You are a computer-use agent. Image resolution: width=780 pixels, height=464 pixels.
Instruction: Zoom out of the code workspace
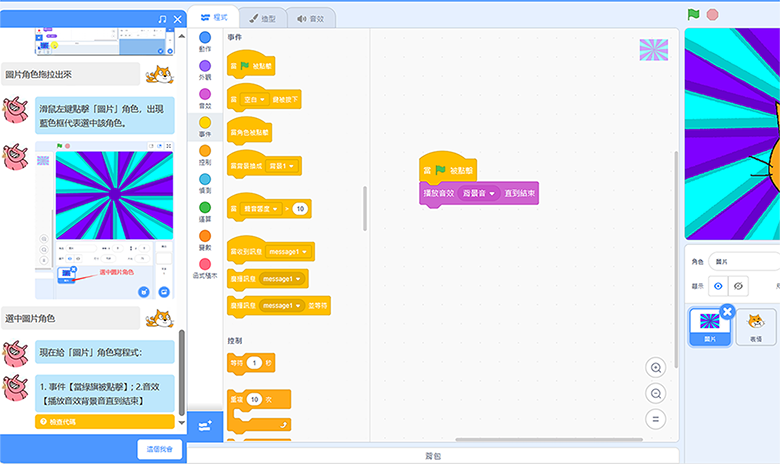click(656, 393)
